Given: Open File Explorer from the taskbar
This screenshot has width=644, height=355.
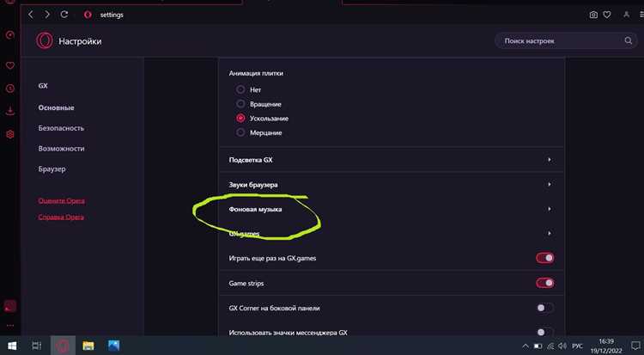Looking at the screenshot, I should click(88, 346).
